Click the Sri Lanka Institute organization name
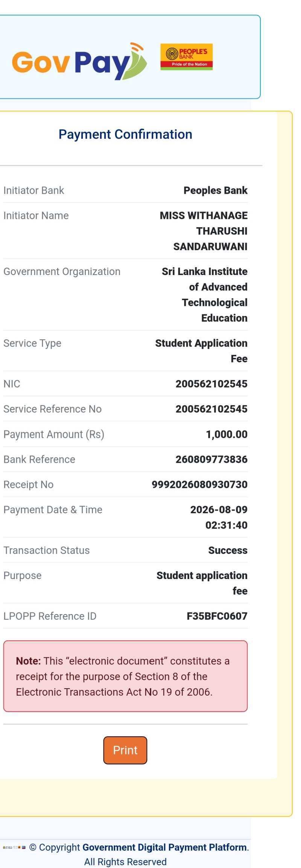 (x=205, y=295)
